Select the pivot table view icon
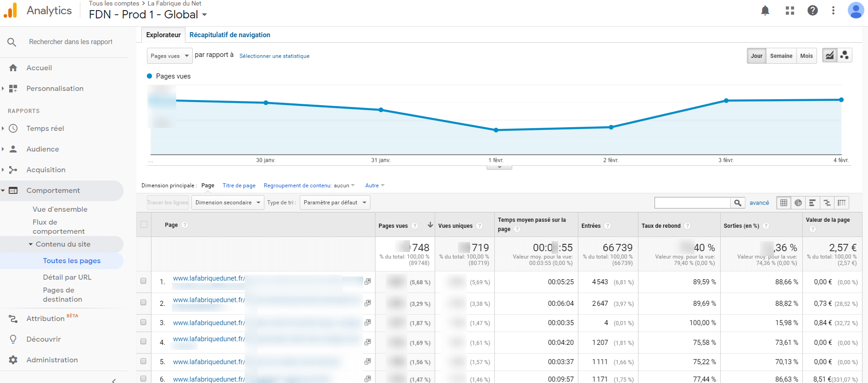This screenshot has height=383, width=868. (x=841, y=203)
